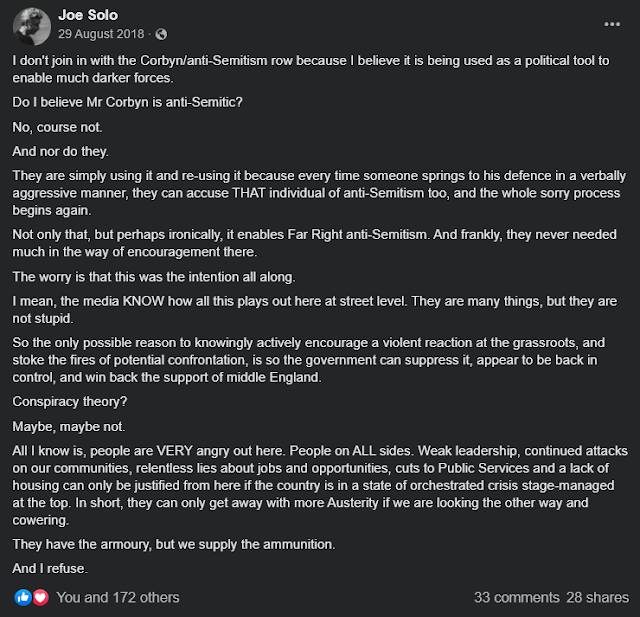
Task: View the 28 shares list
Action: [x=598, y=597]
